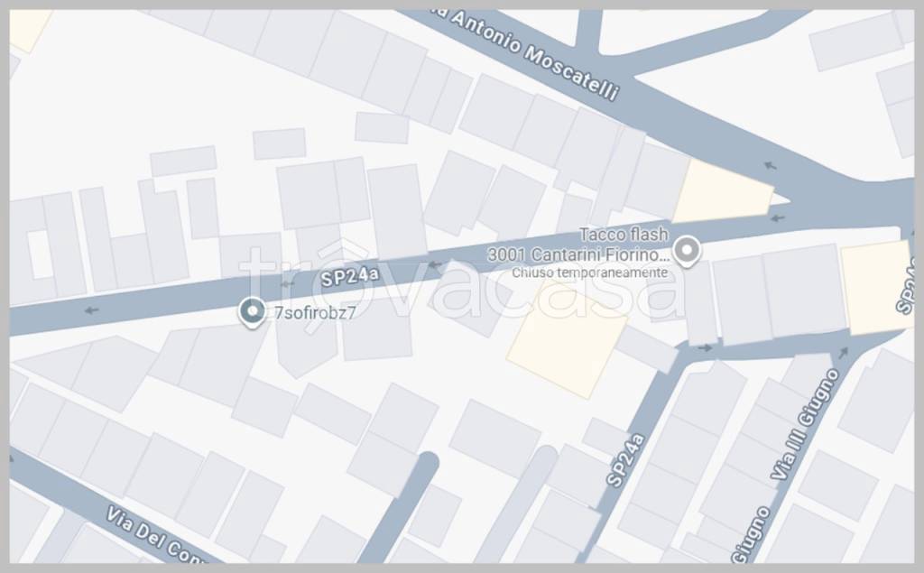Click the Chiuso temporaneamente status text

coord(589,273)
